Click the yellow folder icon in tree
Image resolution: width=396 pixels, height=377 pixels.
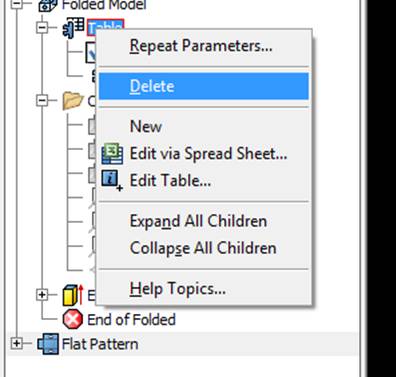coord(73,101)
